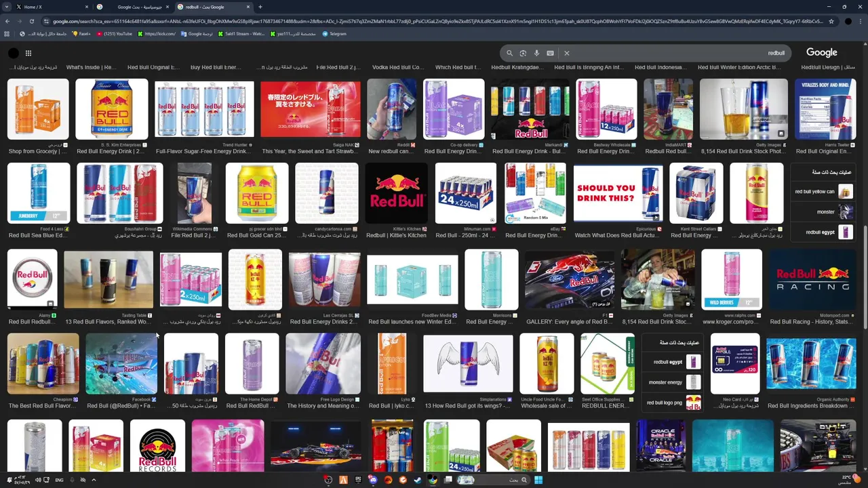The width and height of the screenshot is (868, 488).
Task: Open the Google translate bookmark
Action: point(197,34)
